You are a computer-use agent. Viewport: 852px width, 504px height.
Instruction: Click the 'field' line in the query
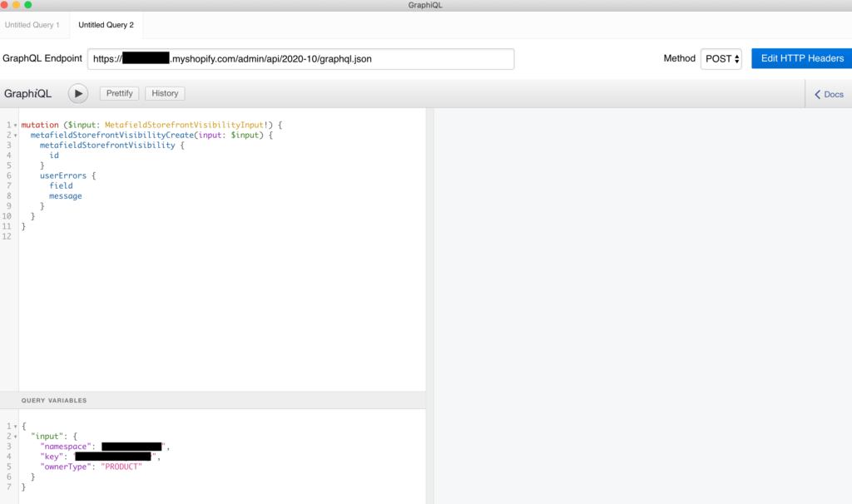[61, 185]
